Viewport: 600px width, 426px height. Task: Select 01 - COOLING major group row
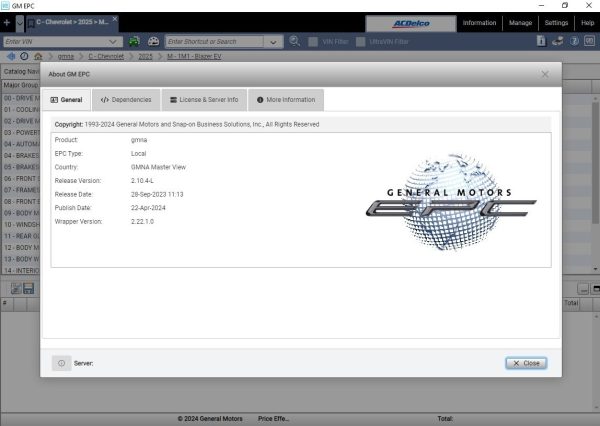pyautogui.click(x=21, y=109)
